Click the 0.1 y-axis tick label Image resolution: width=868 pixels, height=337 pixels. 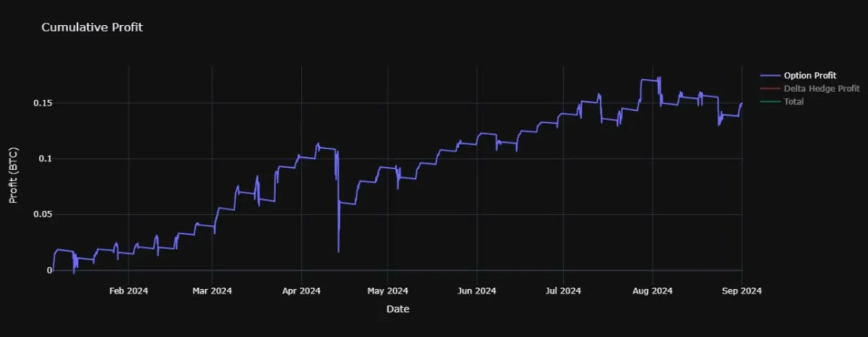tap(45, 159)
